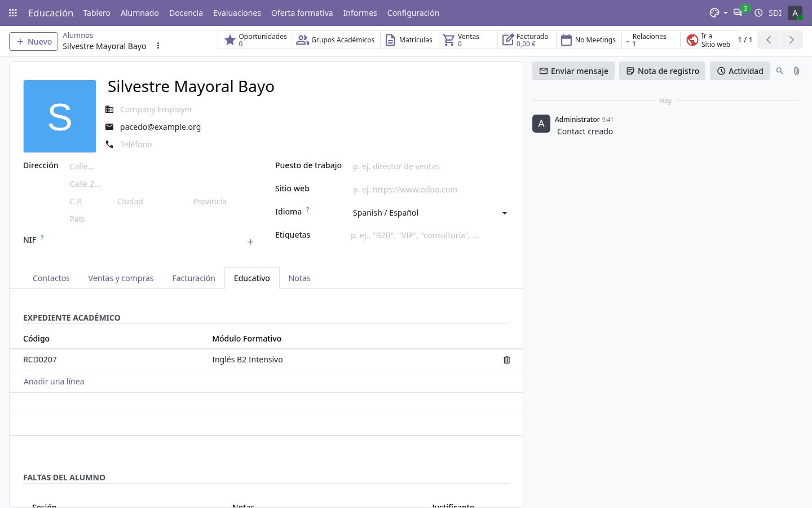
Task: Open Matrículas stat button
Action: pyautogui.click(x=409, y=40)
